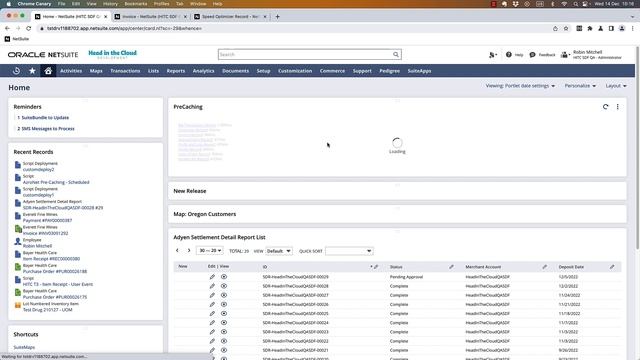Open the Create New icon in header
Image resolution: width=640 pixels, height=360 pixels.
coord(492,55)
